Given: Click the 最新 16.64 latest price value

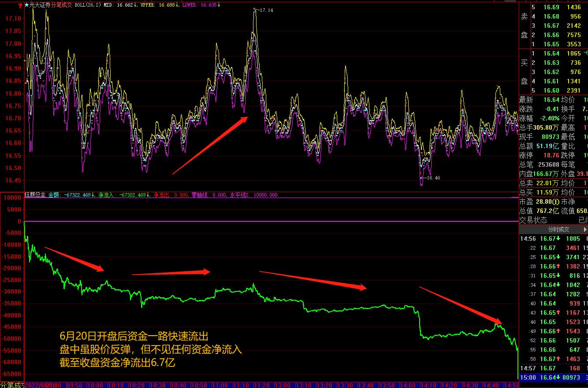Looking at the screenshot, I should (x=551, y=100).
